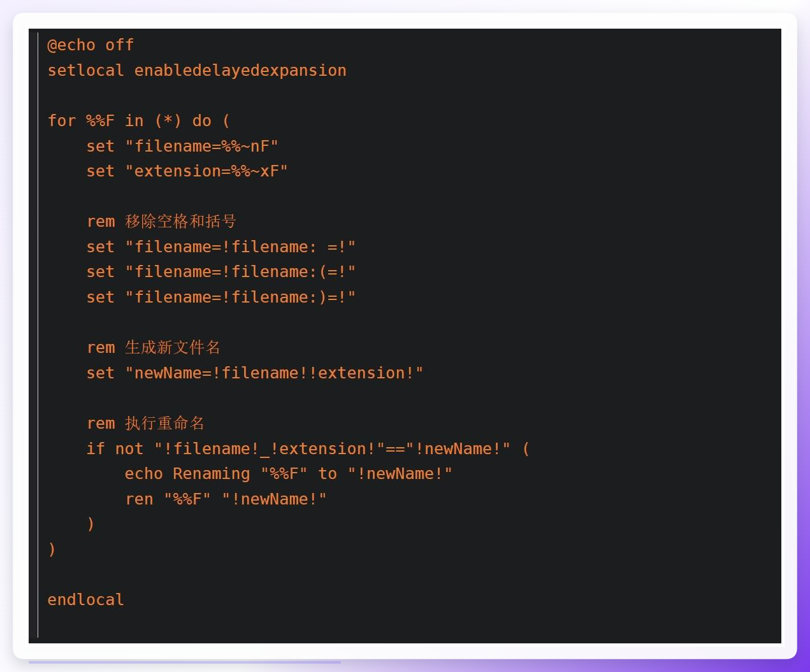Click the line set "filename=!filename: =!"
The height and width of the screenshot is (672, 810).
(x=221, y=247)
